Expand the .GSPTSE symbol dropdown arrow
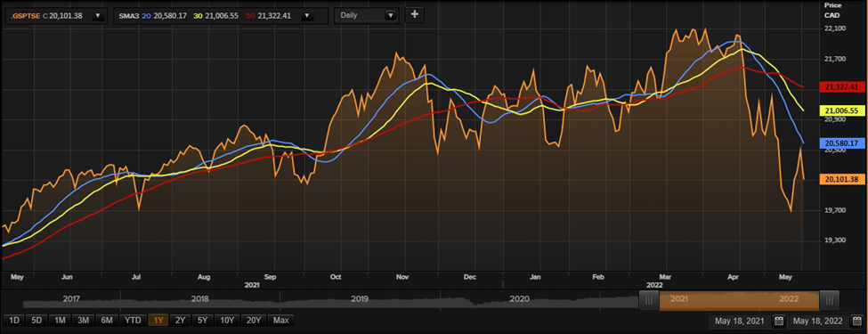Screen dimensions: 868x334 point(97,16)
